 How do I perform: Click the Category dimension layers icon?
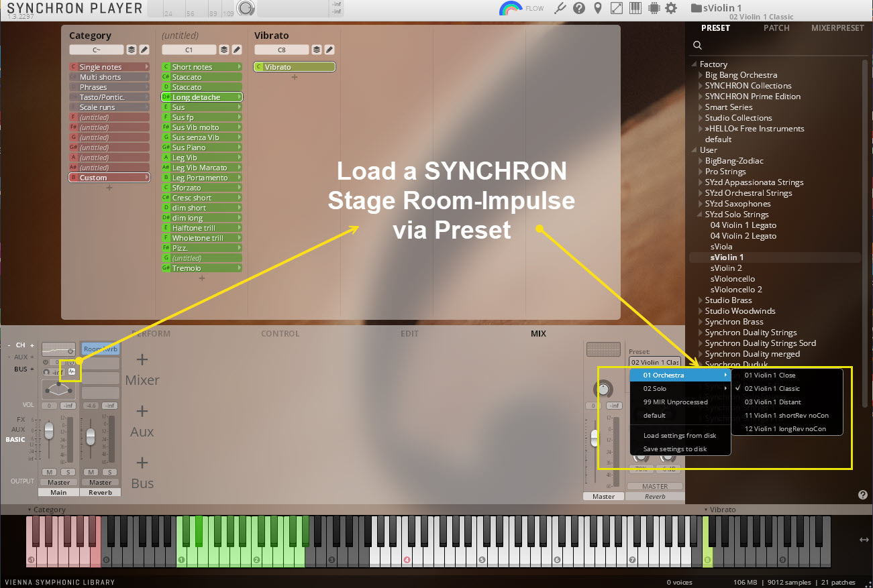[132, 50]
